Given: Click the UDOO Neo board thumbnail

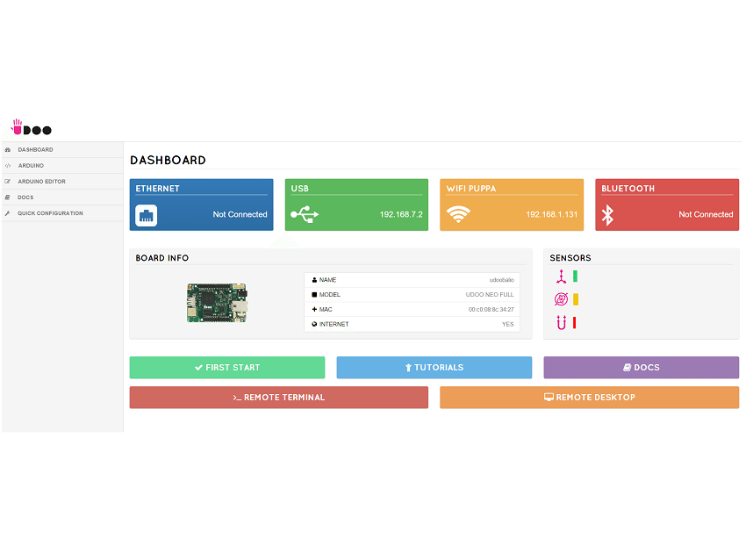Looking at the screenshot, I should (x=217, y=303).
